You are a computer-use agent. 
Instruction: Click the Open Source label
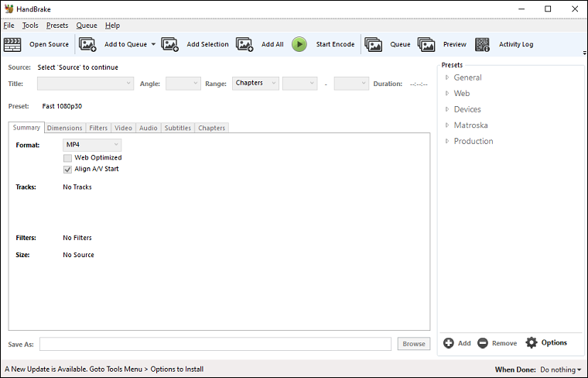[49, 44]
